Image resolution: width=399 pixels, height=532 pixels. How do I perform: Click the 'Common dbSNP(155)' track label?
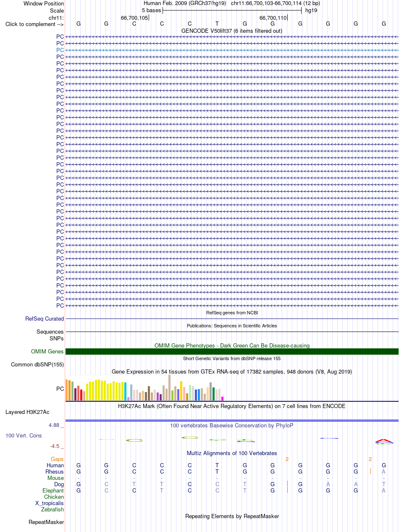37,365
